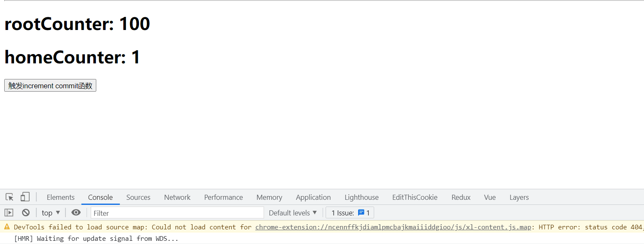This screenshot has width=644, height=245.
Task: Click the 触发increment commit函数 button
Action: pyautogui.click(x=50, y=85)
